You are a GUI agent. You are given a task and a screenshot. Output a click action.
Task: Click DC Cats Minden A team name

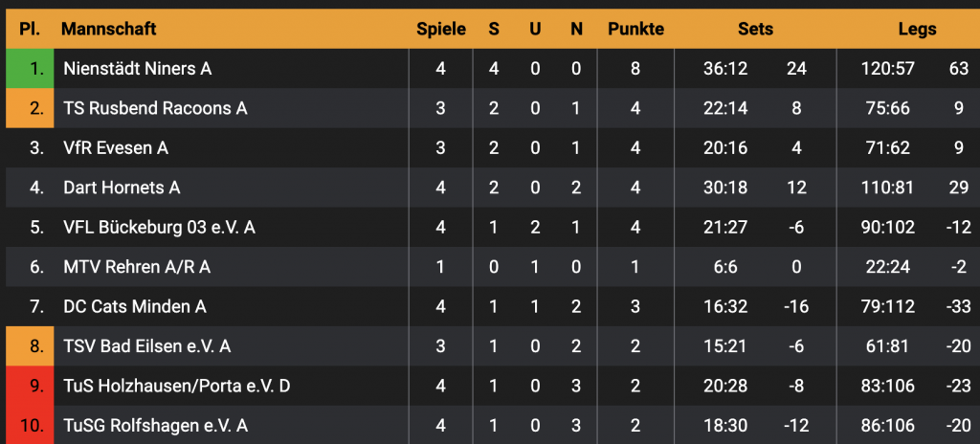(134, 307)
